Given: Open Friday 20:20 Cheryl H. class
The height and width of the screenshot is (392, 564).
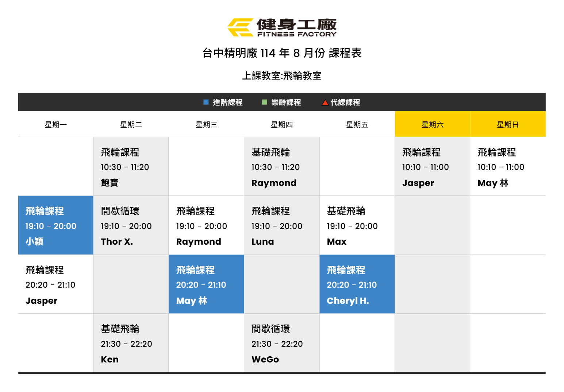Looking at the screenshot, I should point(357,284).
